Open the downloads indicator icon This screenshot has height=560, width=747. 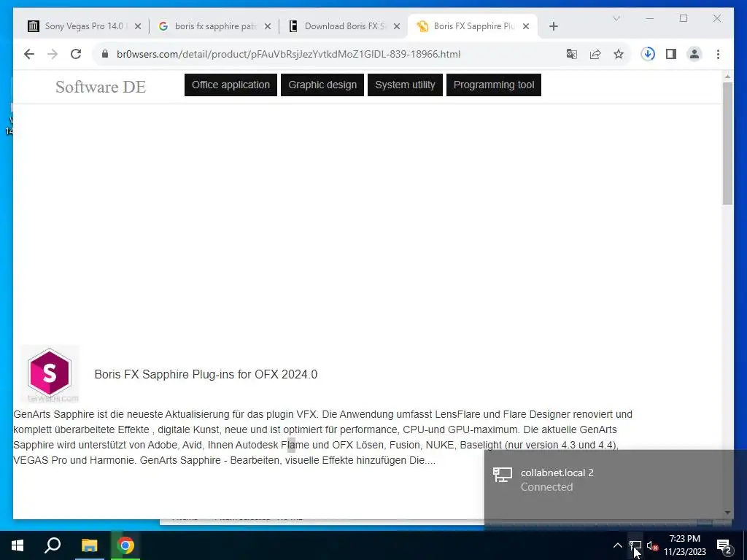click(x=648, y=54)
